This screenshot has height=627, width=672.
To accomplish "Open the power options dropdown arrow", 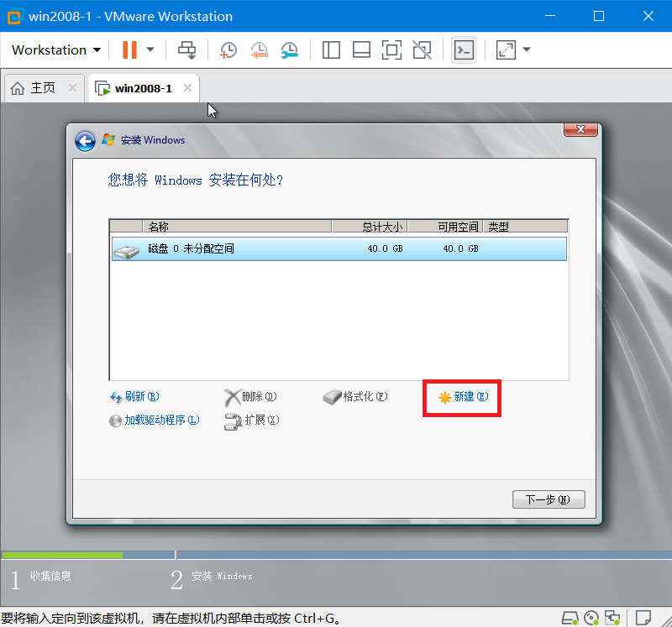I will click(x=150, y=50).
